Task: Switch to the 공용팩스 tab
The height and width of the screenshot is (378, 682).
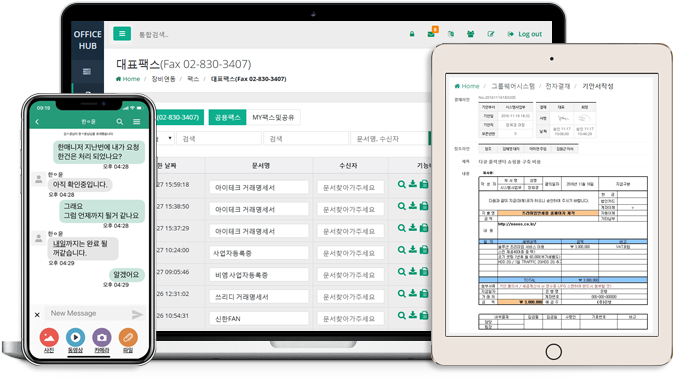Action: 227,117
